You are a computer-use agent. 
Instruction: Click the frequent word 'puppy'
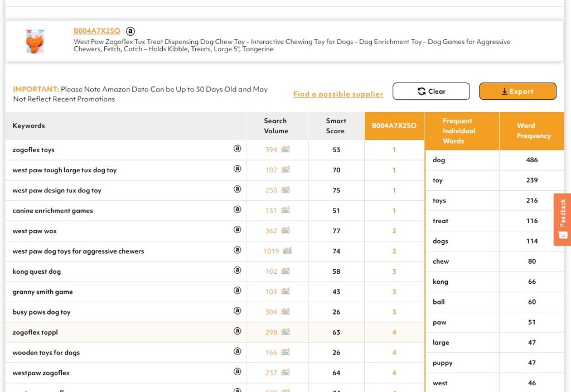click(443, 363)
